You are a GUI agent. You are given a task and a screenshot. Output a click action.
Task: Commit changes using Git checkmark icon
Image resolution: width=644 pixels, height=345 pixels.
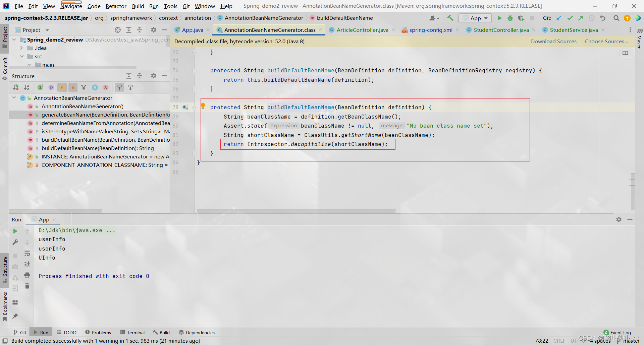point(570,18)
